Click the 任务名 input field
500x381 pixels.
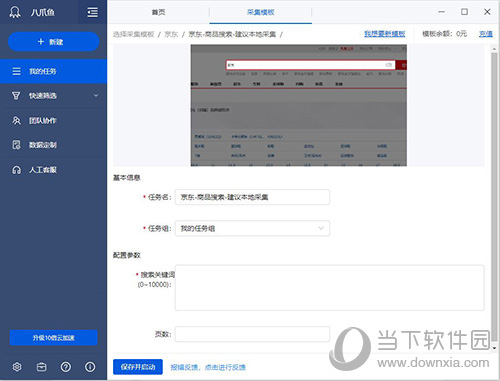click(x=252, y=197)
